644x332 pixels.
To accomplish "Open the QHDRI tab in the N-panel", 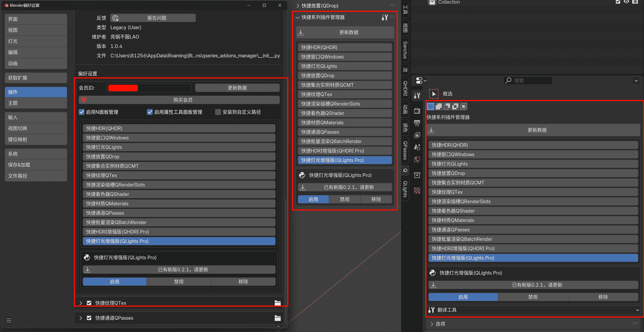I will pyautogui.click(x=405, y=88).
